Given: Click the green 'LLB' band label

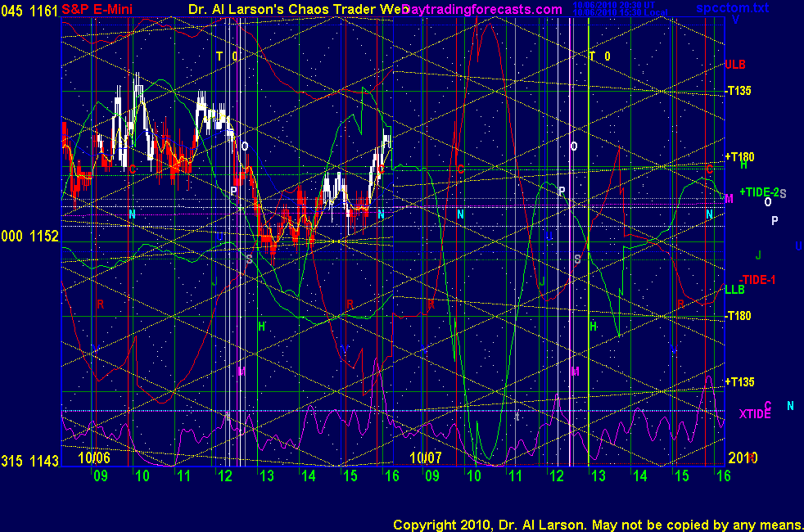Looking at the screenshot, I should pyautogui.click(x=734, y=290).
